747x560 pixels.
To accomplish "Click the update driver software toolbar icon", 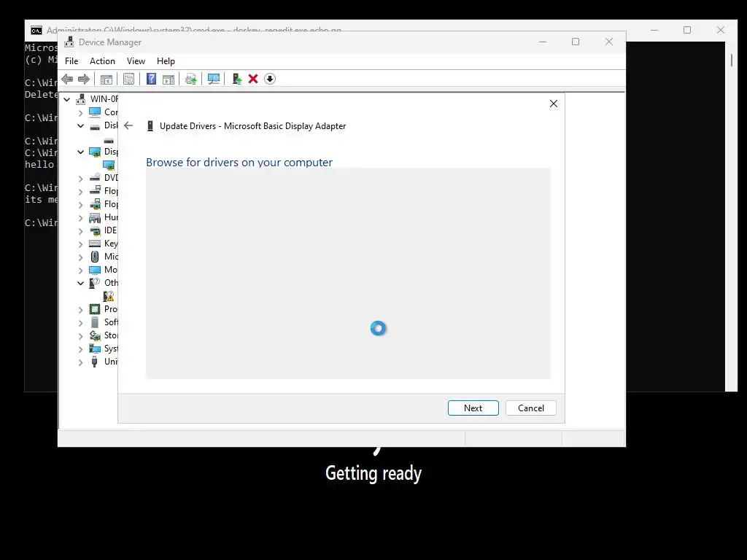I will click(x=190, y=79).
